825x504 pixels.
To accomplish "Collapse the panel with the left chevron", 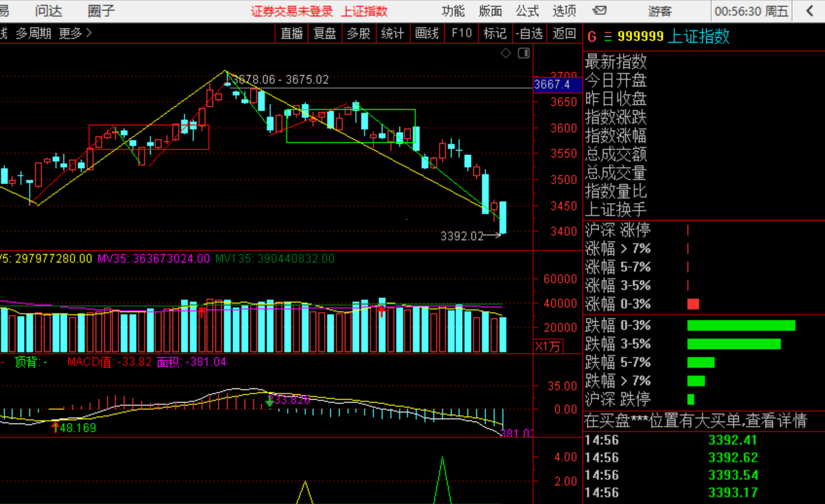I will coord(810,11).
